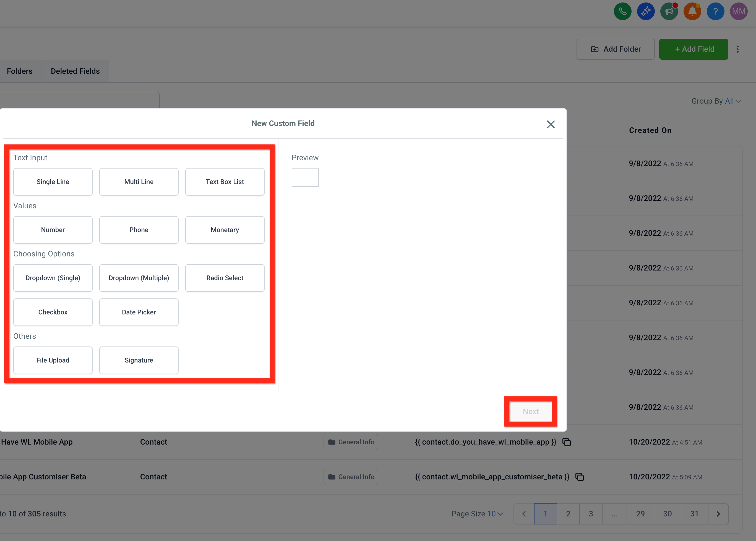
Task: Open the MM user profile avatar
Action: [x=739, y=12]
